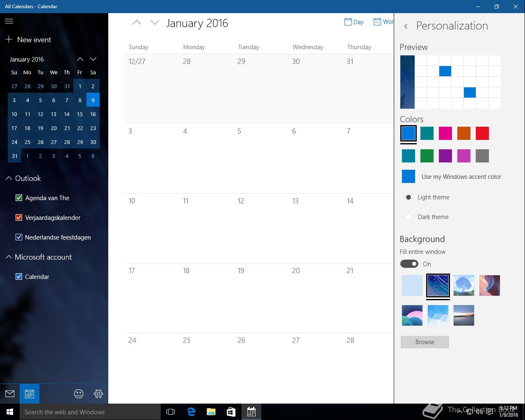
Task: Select January 15 in mini calendar
Action: point(80,114)
